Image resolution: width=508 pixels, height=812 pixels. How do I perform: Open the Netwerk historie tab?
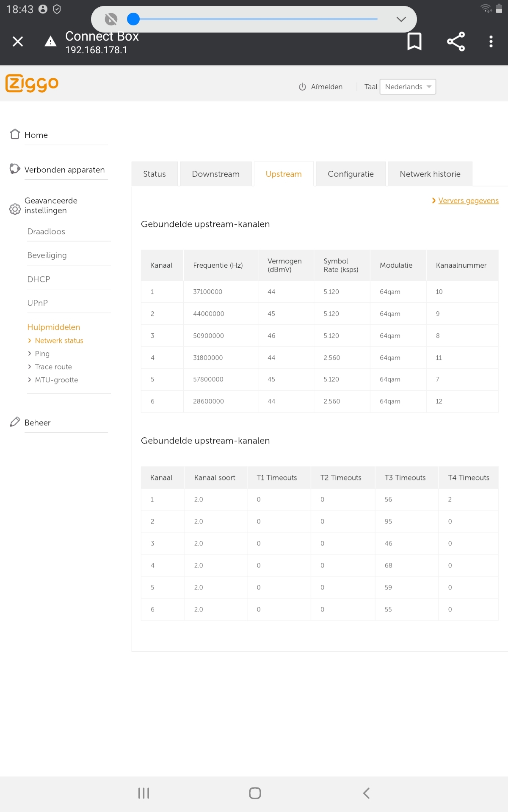pos(430,174)
